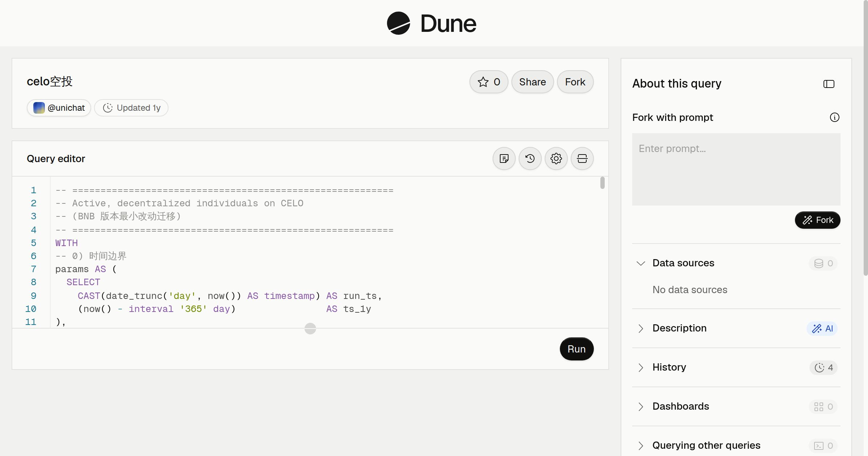
Task: Expand Querying other queries section
Action: 736,446
